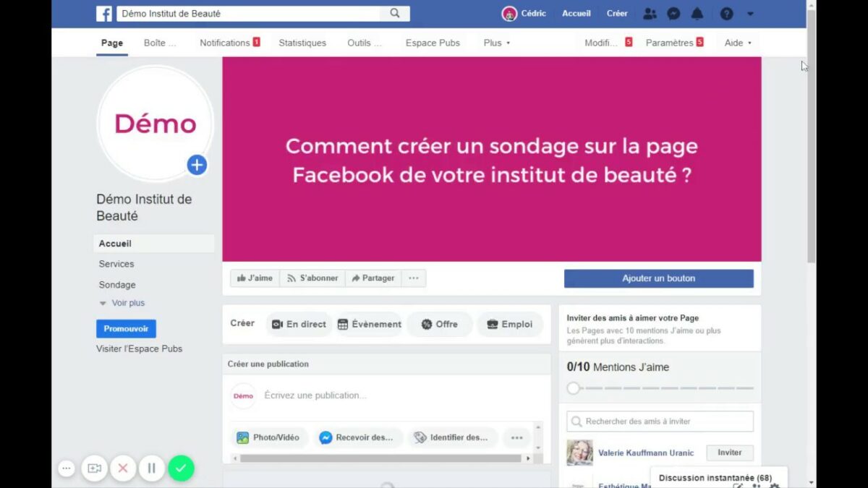868x488 pixels.
Task: Click the Mentions J'aime progress slider
Action: tap(660, 388)
